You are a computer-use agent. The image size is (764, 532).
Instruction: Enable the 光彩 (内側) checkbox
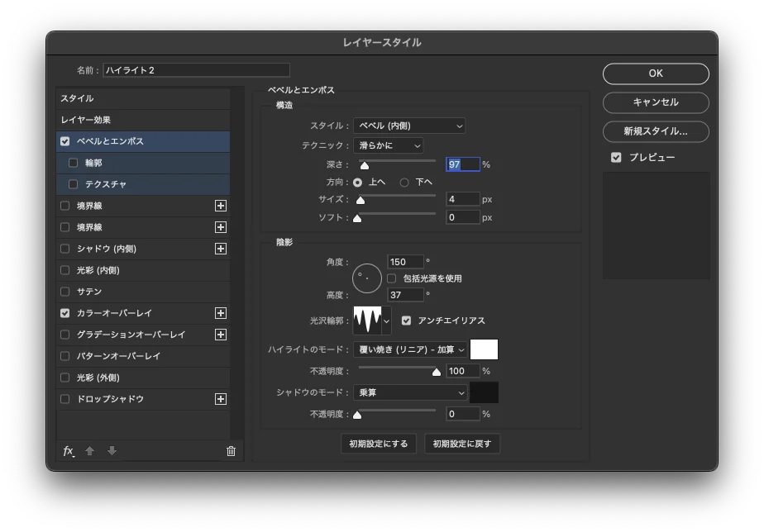(x=64, y=270)
